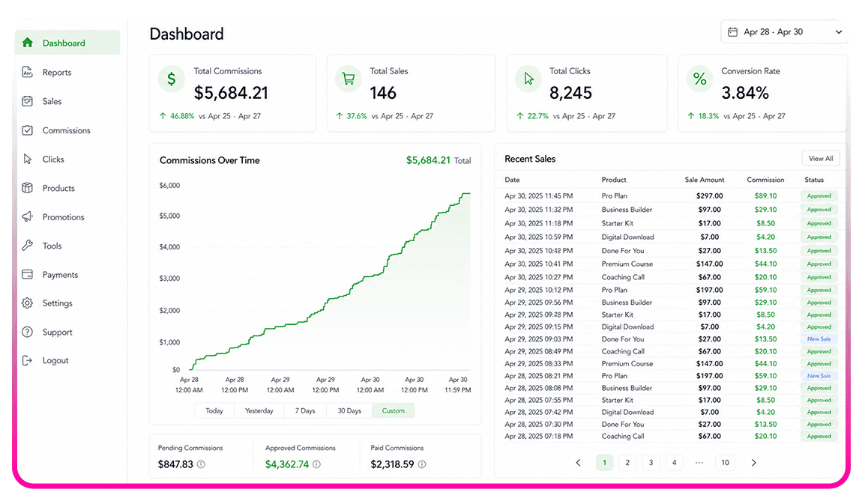
Task: Click the shopping cart icon on Total Sales
Action: click(x=348, y=79)
